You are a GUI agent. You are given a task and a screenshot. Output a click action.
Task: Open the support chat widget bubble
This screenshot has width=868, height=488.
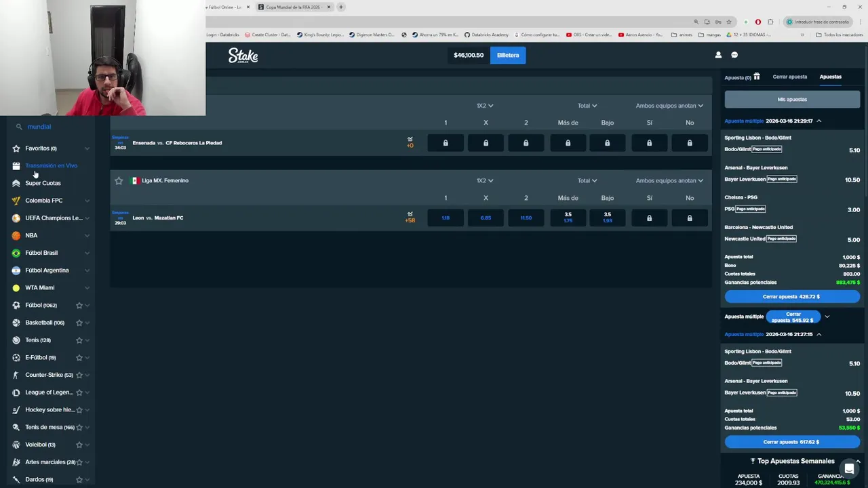(848, 468)
